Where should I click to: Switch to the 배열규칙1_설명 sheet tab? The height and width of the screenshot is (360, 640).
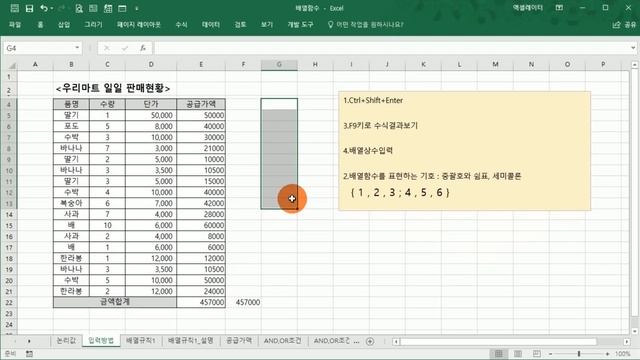[191, 341]
